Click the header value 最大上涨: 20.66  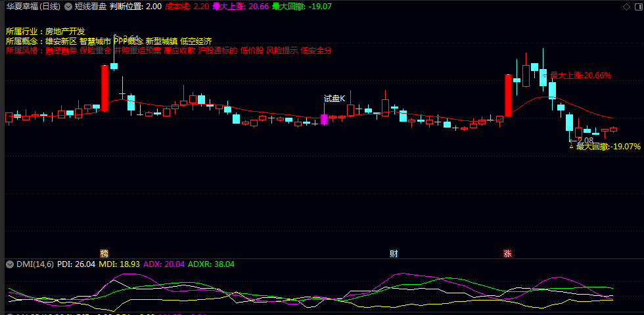[x=241, y=7]
